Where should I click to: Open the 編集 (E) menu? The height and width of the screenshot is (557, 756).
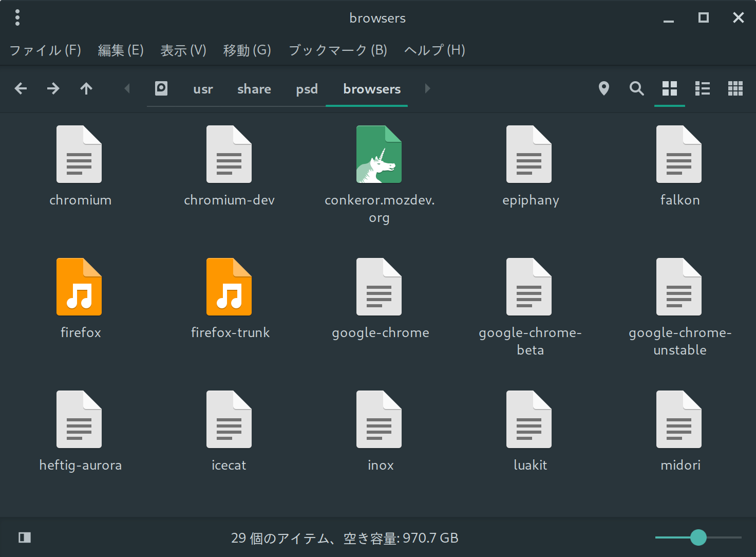121,50
